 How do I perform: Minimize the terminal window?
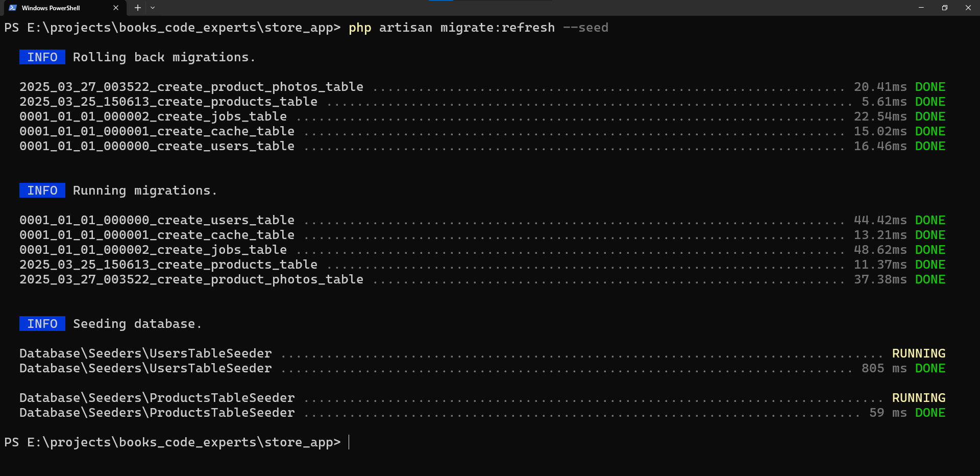[x=921, y=8]
